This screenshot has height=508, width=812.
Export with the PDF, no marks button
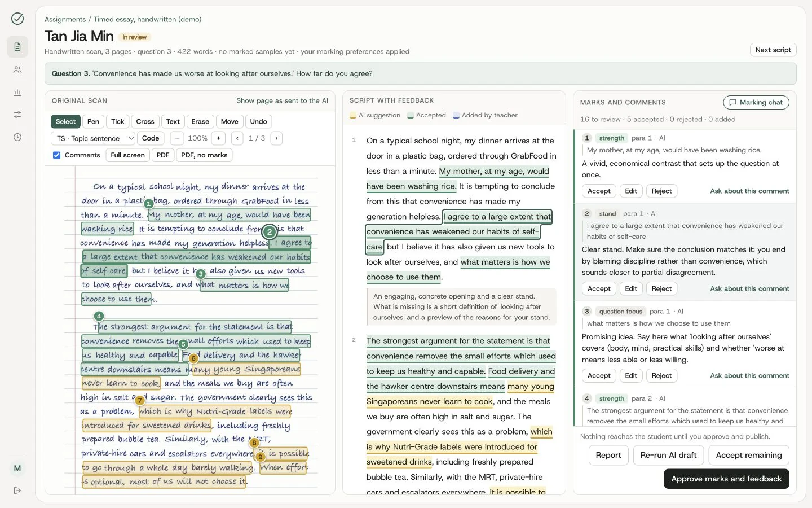click(x=204, y=155)
